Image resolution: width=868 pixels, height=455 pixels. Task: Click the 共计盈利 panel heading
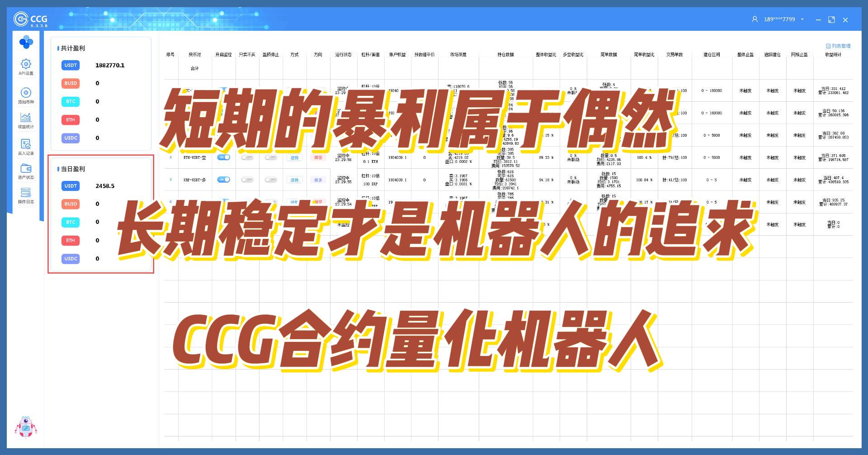coord(73,48)
